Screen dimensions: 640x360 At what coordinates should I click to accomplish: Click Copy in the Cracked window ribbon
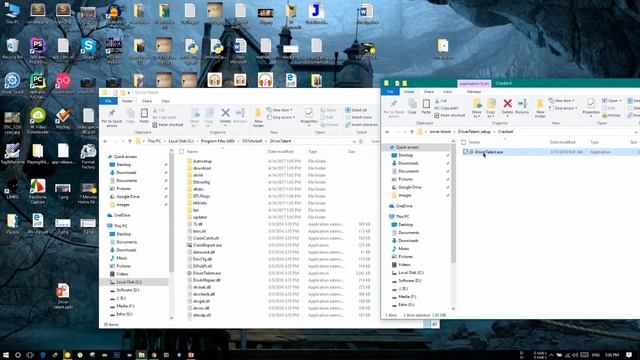pos(412,107)
